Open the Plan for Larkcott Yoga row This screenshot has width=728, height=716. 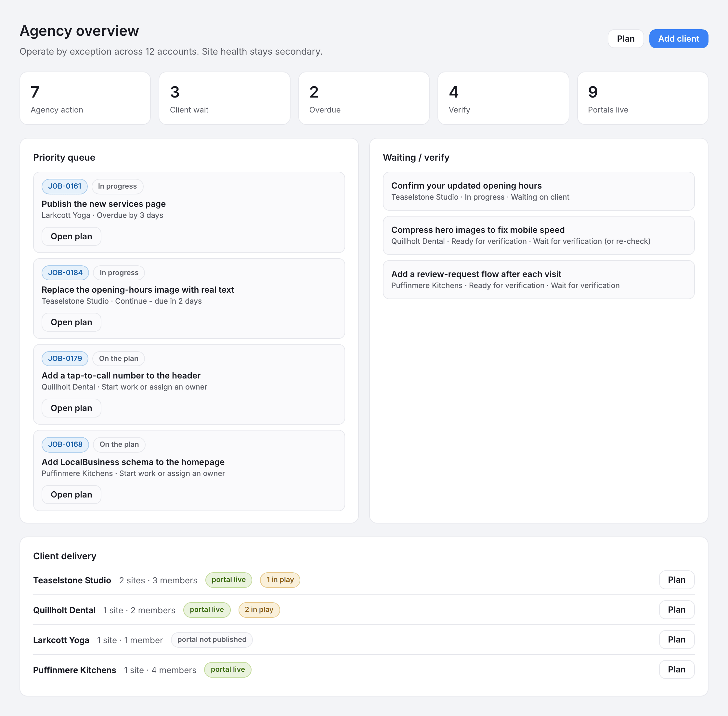coord(677,640)
